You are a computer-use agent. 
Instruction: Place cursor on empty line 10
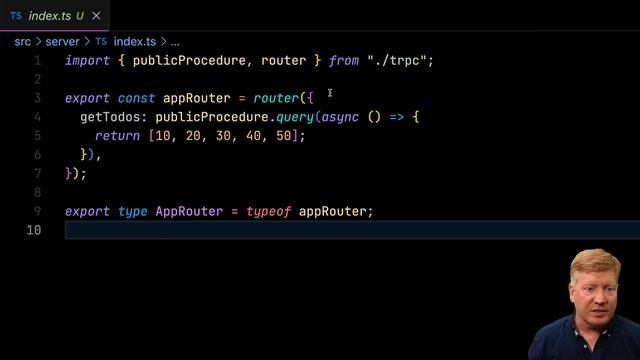coord(352,230)
